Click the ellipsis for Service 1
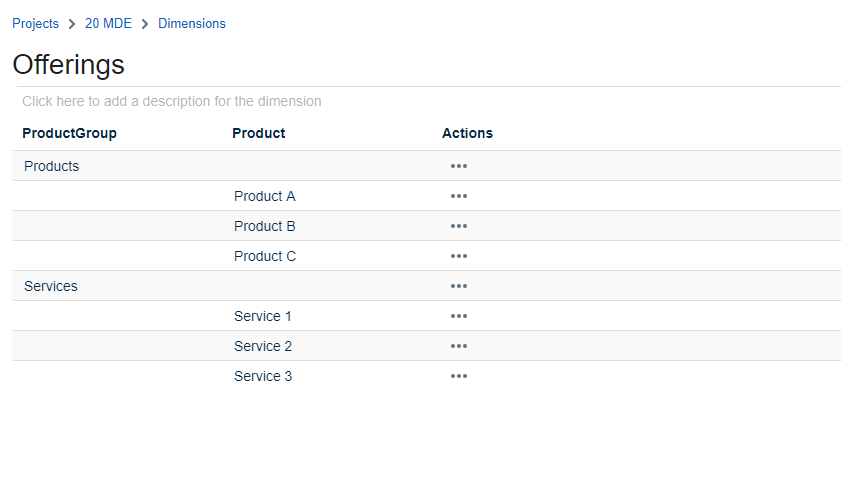This screenshot has width=841, height=500. [x=459, y=316]
